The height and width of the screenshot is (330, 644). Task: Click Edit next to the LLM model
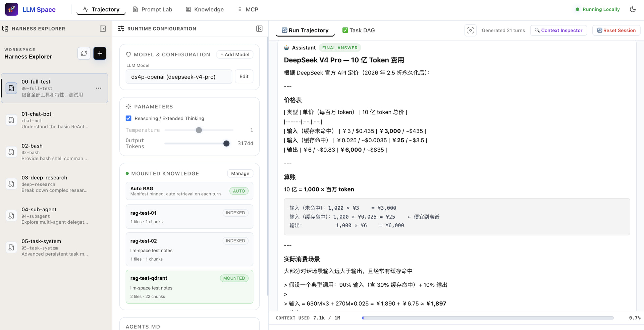pyautogui.click(x=244, y=76)
